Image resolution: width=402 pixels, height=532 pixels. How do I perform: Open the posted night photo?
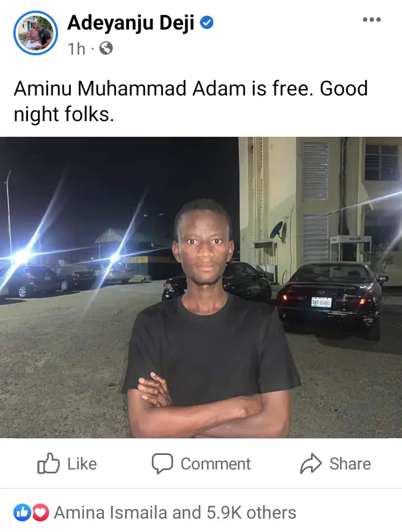coord(201,287)
